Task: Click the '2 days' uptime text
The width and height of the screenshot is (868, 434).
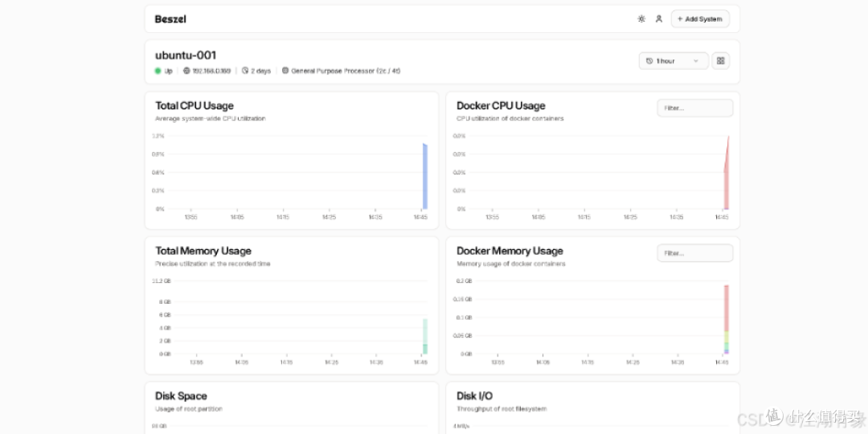Action: pos(260,71)
